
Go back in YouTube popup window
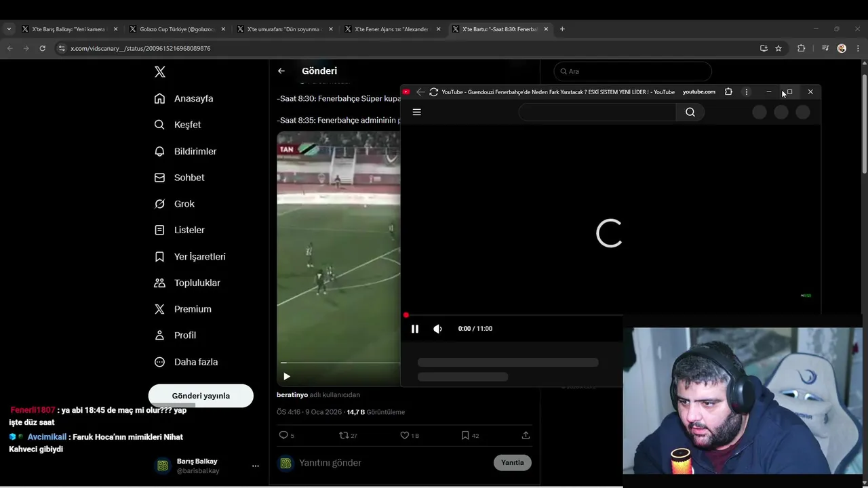[420, 92]
